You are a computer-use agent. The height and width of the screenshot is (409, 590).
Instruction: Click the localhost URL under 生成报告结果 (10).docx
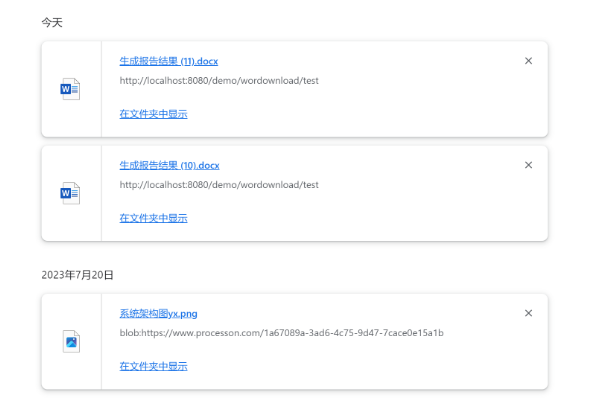point(219,185)
